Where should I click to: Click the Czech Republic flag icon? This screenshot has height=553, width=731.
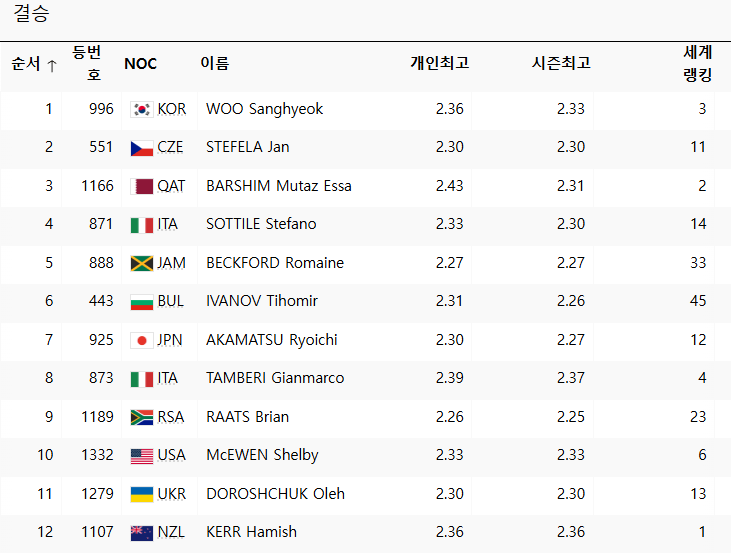point(142,147)
